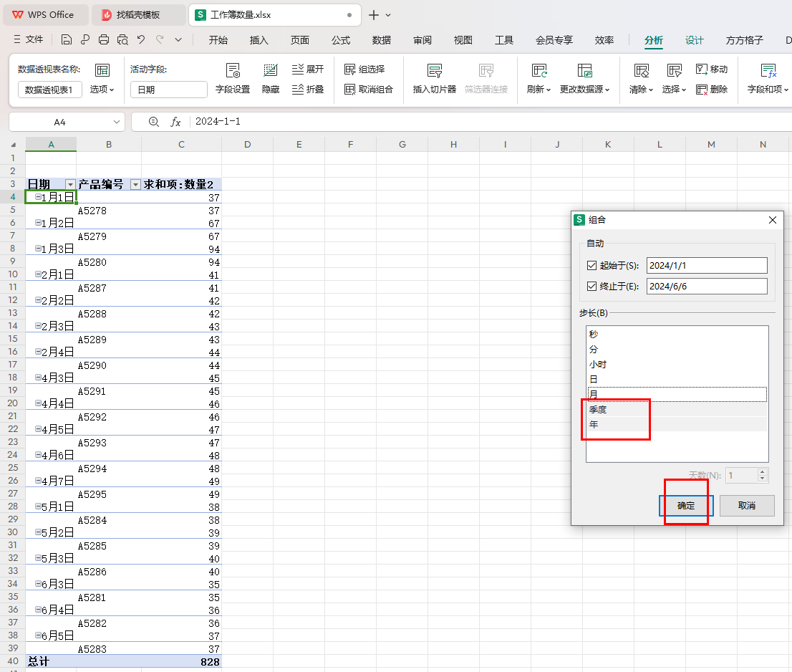Switch to the 开始 ribbon tab
The image size is (792, 672).
218,40
